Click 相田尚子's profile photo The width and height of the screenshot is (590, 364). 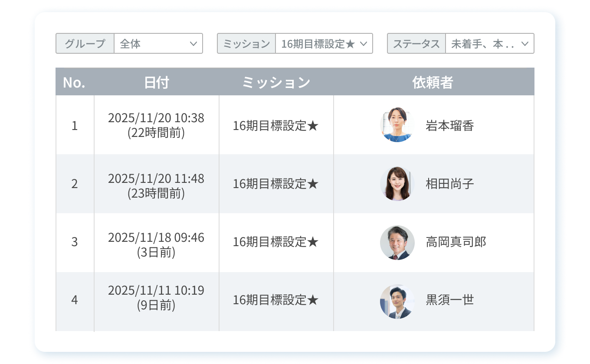(397, 184)
